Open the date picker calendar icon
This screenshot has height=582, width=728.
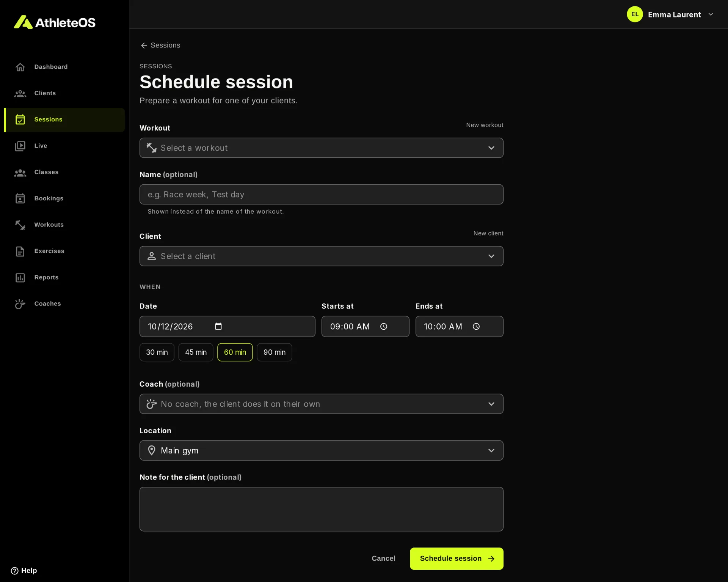(218, 326)
